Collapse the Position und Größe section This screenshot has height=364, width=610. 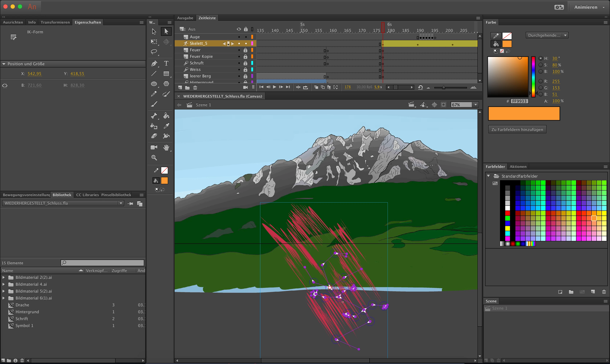click(x=4, y=64)
